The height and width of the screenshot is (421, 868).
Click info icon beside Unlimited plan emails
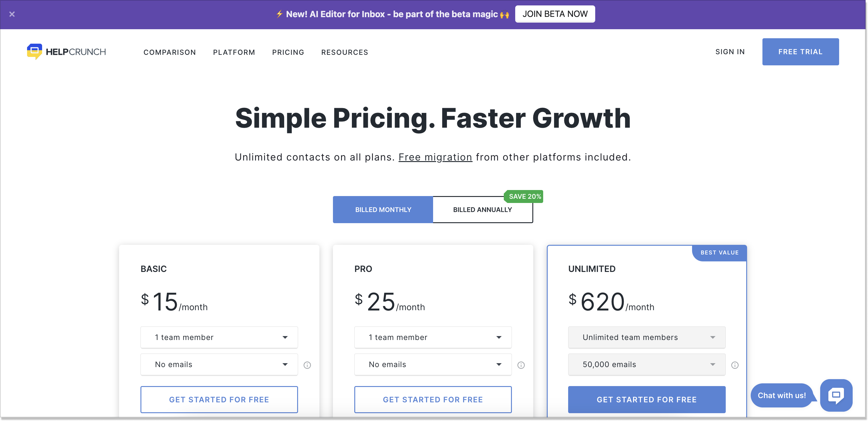[x=735, y=365]
